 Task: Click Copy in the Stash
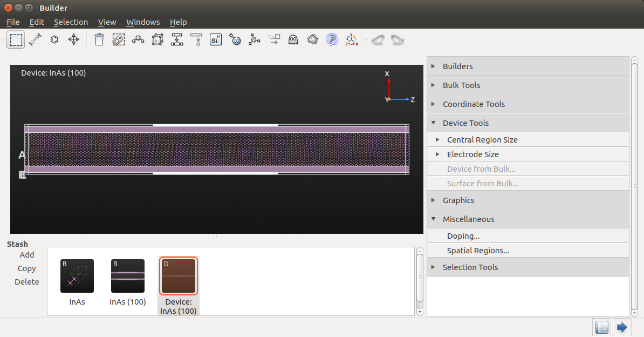[26, 268]
